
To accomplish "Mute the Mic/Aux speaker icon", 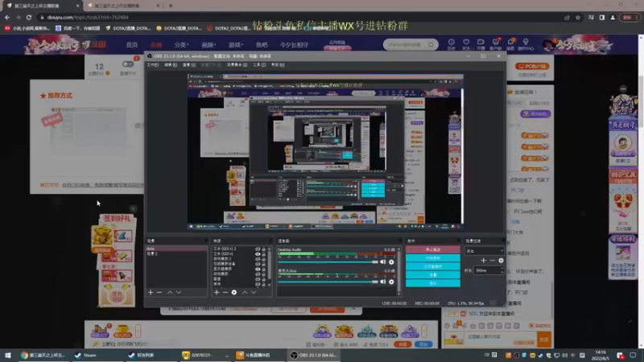I will click(x=383, y=282).
